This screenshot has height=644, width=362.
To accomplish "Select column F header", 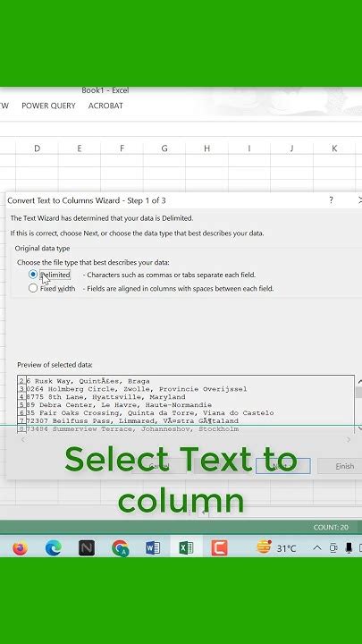I will [122, 148].
